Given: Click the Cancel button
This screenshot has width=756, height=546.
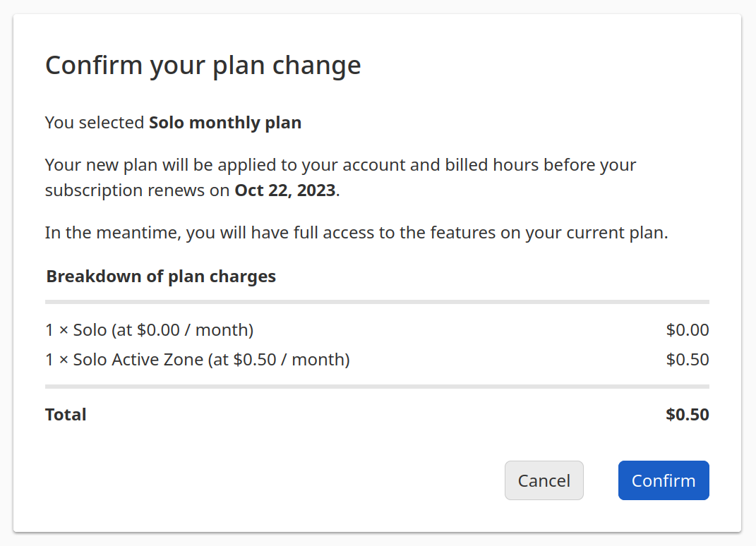Looking at the screenshot, I should tap(544, 480).
